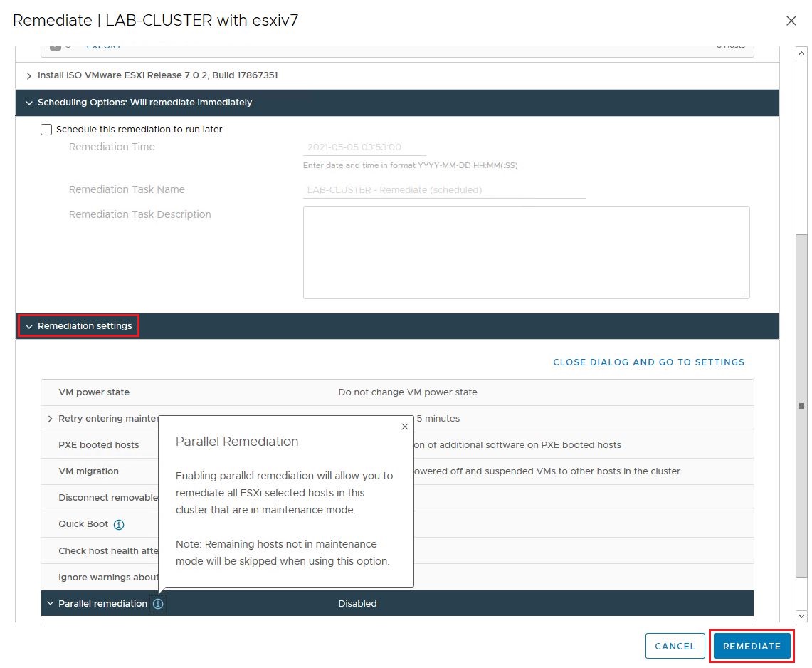Click the Parallel remediation info icon
Image resolution: width=812 pixels, height=668 pixels.
click(x=158, y=604)
